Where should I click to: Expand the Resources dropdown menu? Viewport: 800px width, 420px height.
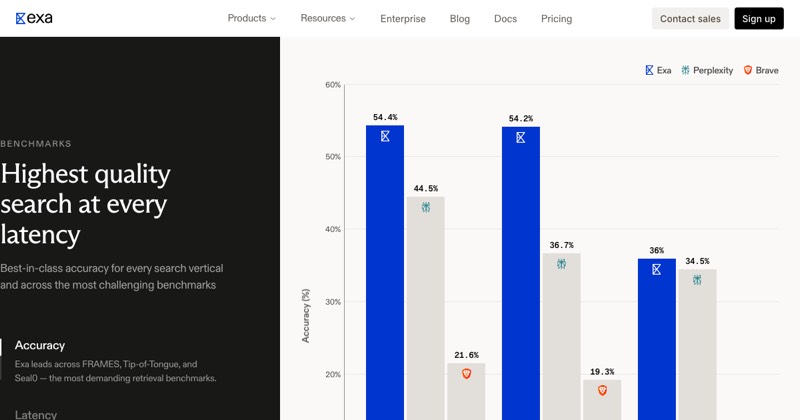click(328, 18)
